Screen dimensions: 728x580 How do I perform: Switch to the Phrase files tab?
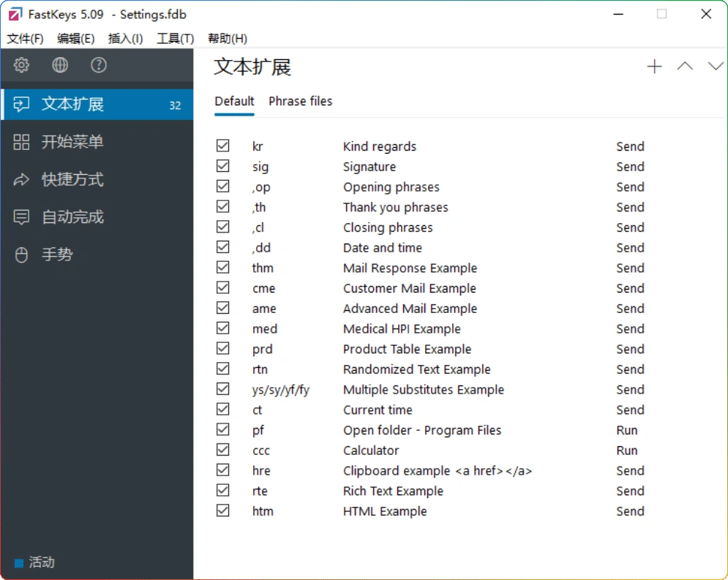(x=300, y=101)
